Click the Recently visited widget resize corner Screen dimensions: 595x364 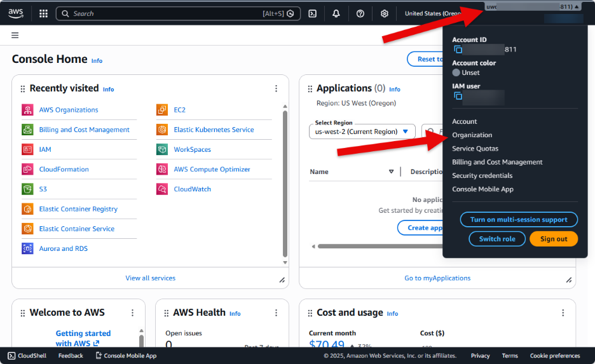(x=282, y=280)
